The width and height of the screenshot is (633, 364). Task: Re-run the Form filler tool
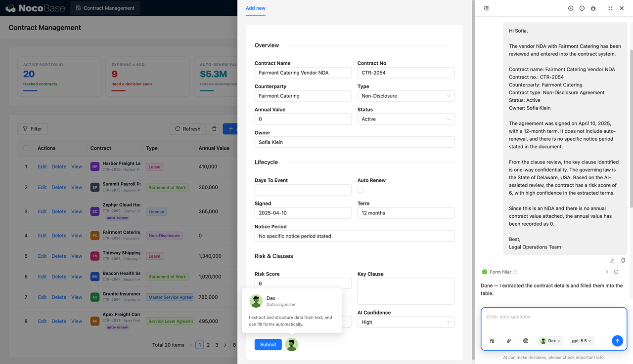point(616,272)
